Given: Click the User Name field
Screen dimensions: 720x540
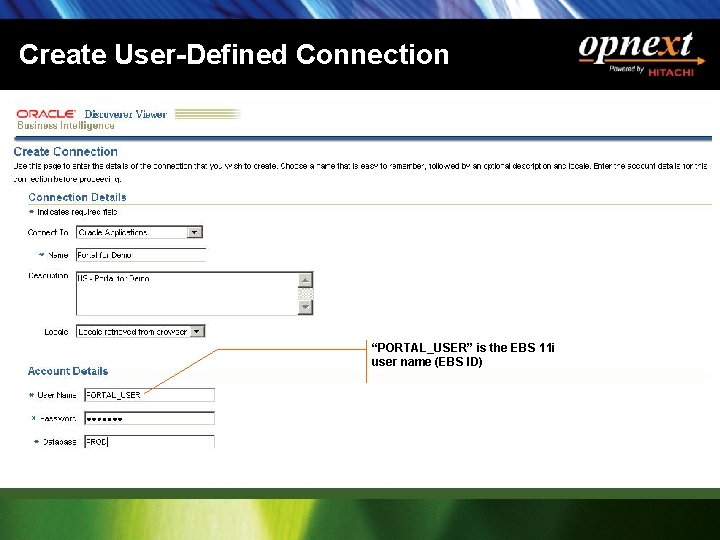Looking at the screenshot, I should tap(149, 395).
